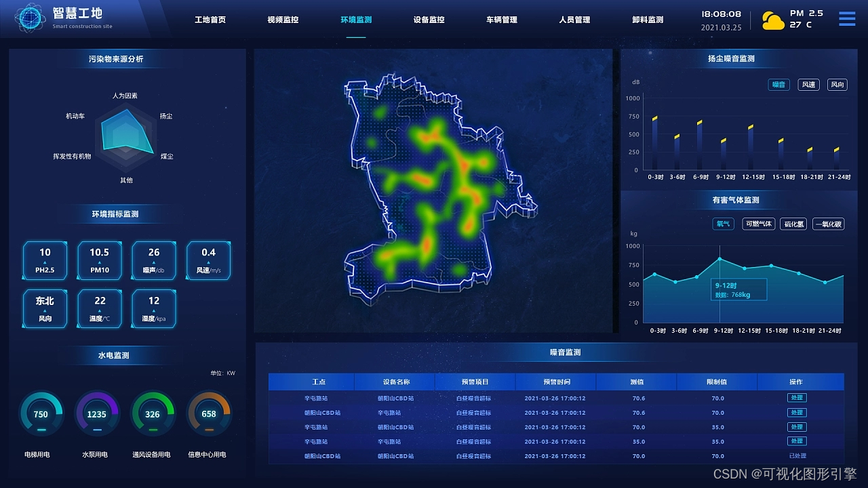The image size is (868, 488).
Task: Open the 设备监控 tab
Action: [x=429, y=20]
